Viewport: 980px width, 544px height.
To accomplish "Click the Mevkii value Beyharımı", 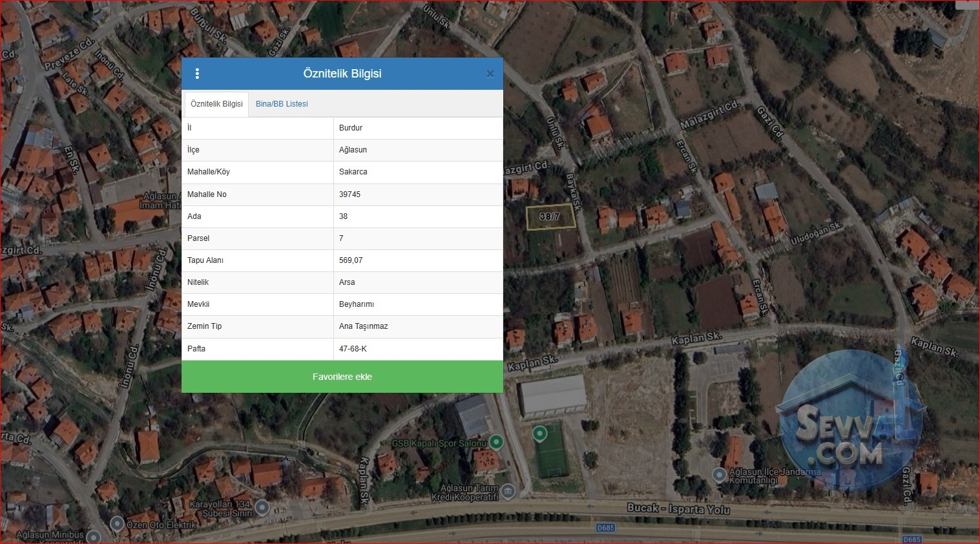I will [357, 304].
